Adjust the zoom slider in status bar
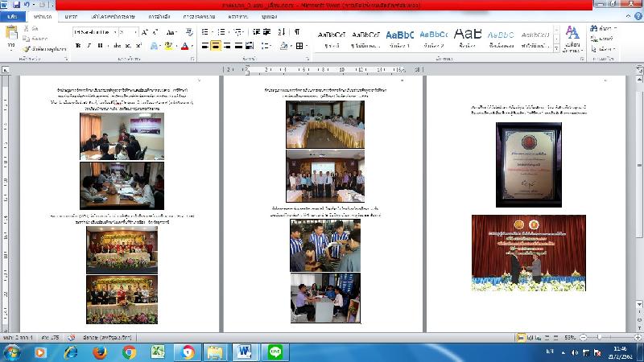This screenshot has height=362, width=644. pos(599,337)
